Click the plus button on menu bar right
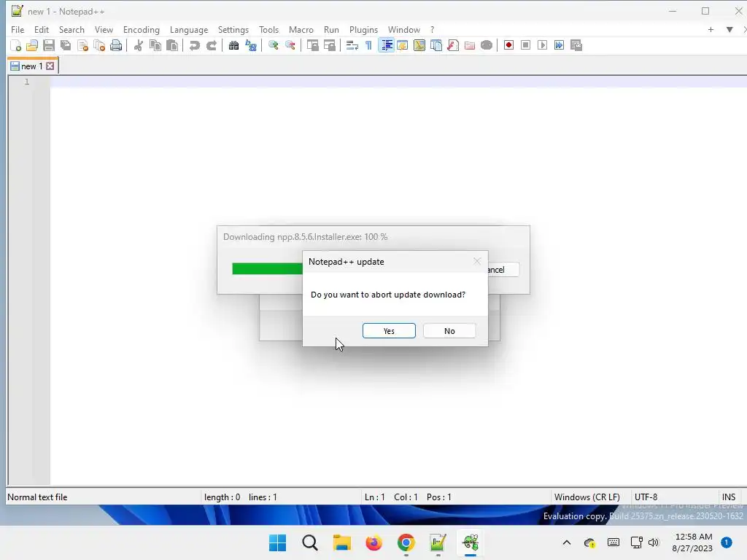This screenshot has width=747, height=560. (711, 29)
